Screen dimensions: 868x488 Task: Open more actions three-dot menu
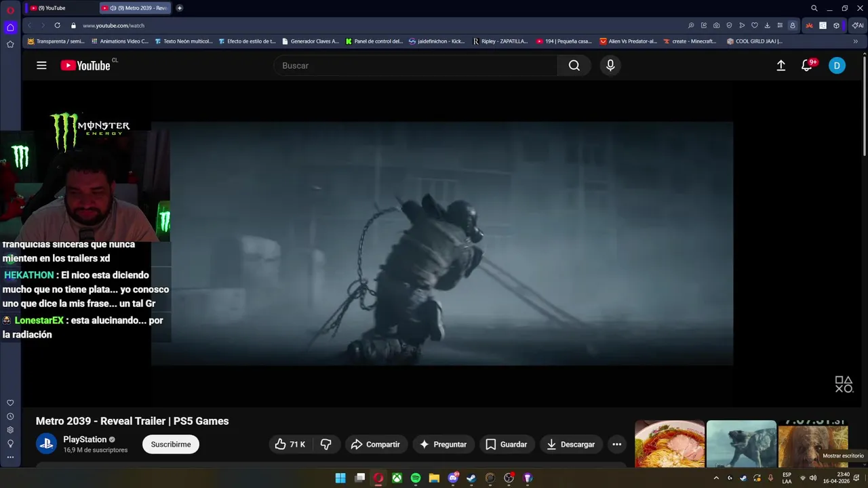click(617, 445)
